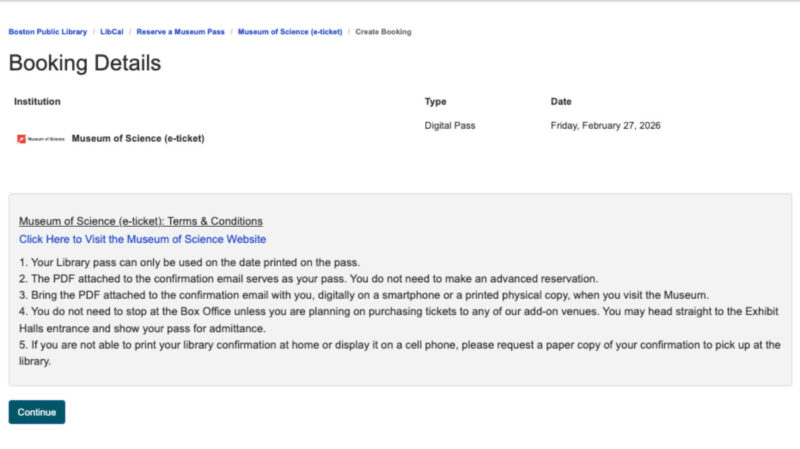Click the Type column header

[435, 102]
